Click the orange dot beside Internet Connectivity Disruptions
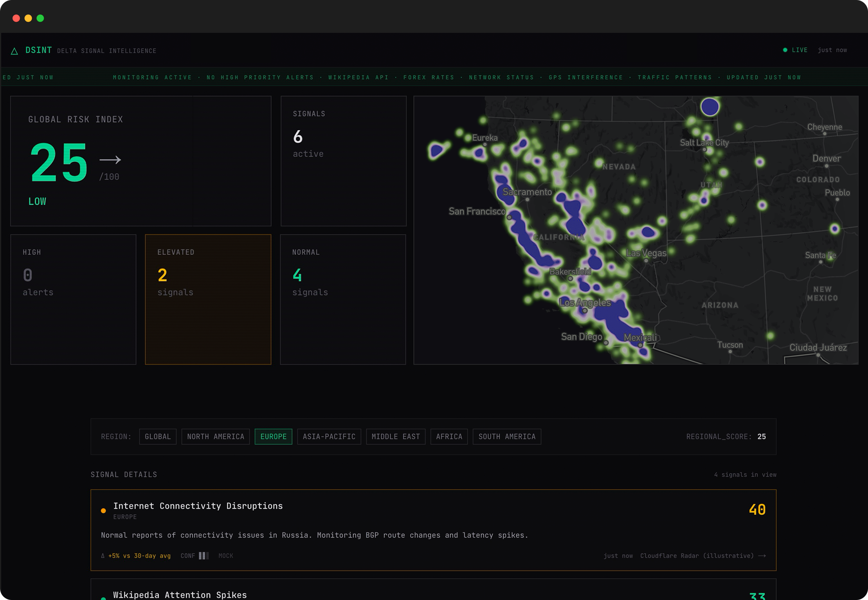This screenshot has width=868, height=600. (x=103, y=510)
